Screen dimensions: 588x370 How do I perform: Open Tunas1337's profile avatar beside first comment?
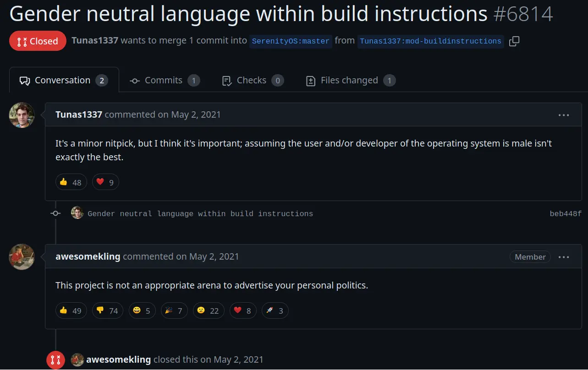coord(22,115)
